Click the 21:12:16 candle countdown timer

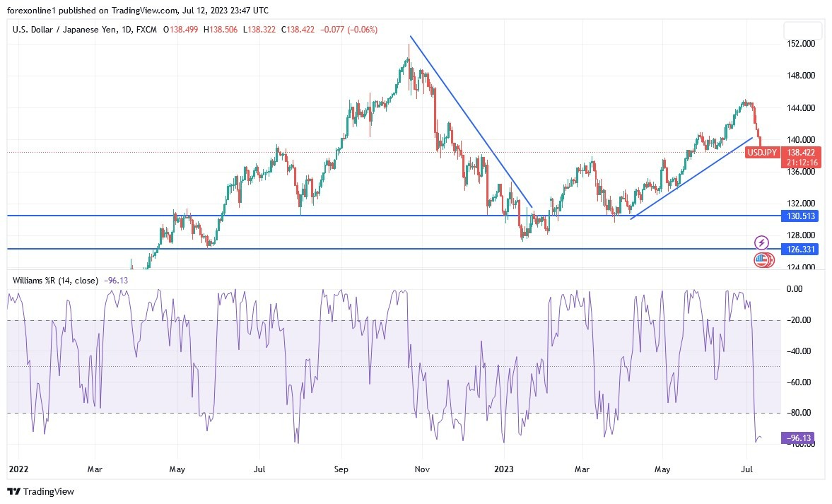tap(802, 163)
